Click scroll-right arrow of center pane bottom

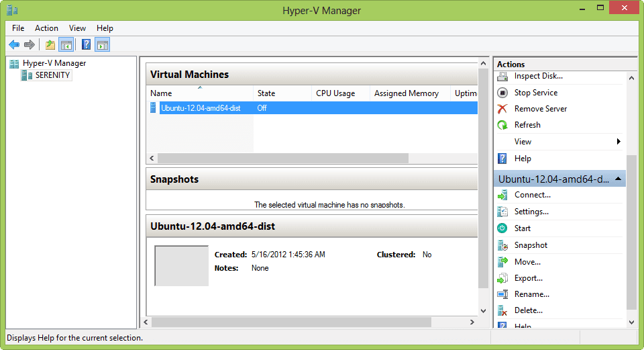click(472, 322)
